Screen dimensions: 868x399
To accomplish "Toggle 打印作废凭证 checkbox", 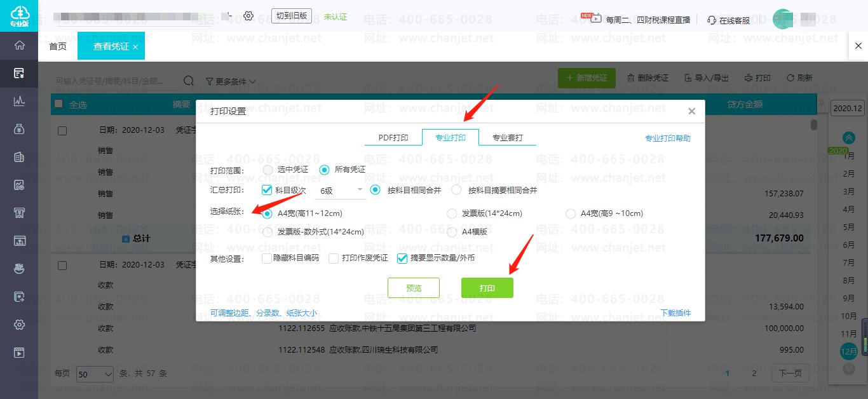I will [x=334, y=258].
